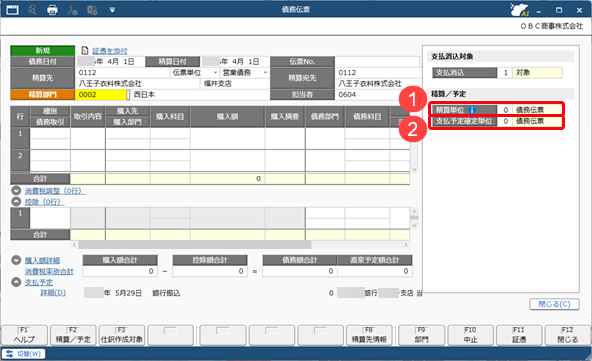
Task: Toggle the 購入額詳細 expander arrow
Action: (16, 260)
